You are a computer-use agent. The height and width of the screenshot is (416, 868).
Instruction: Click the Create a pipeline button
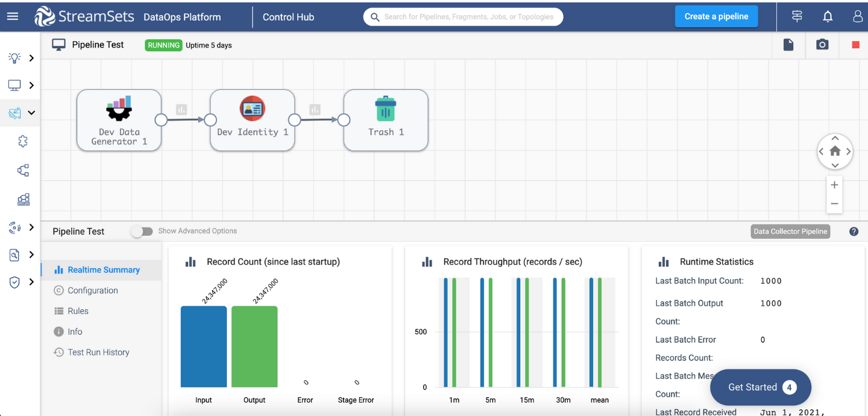click(716, 17)
